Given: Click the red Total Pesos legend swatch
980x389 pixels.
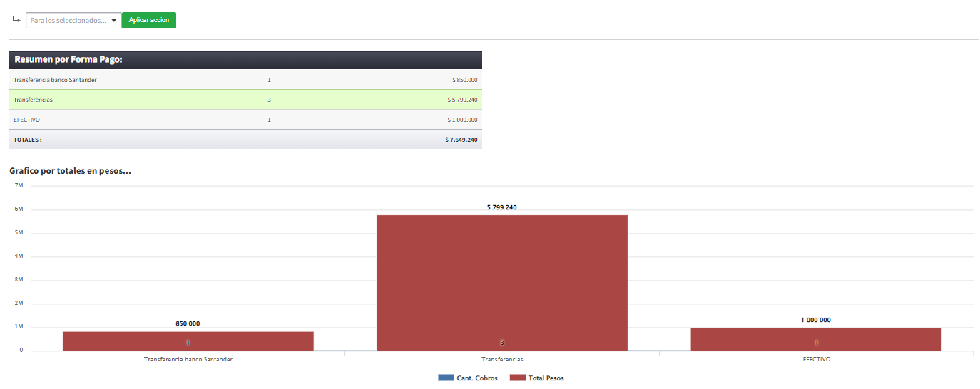Looking at the screenshot, I should point(517,378).
